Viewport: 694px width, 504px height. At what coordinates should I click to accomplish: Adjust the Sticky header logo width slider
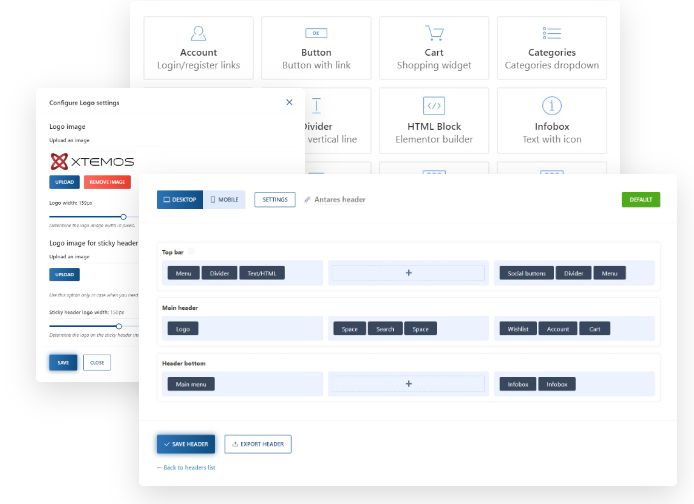[x=119, y=326]
